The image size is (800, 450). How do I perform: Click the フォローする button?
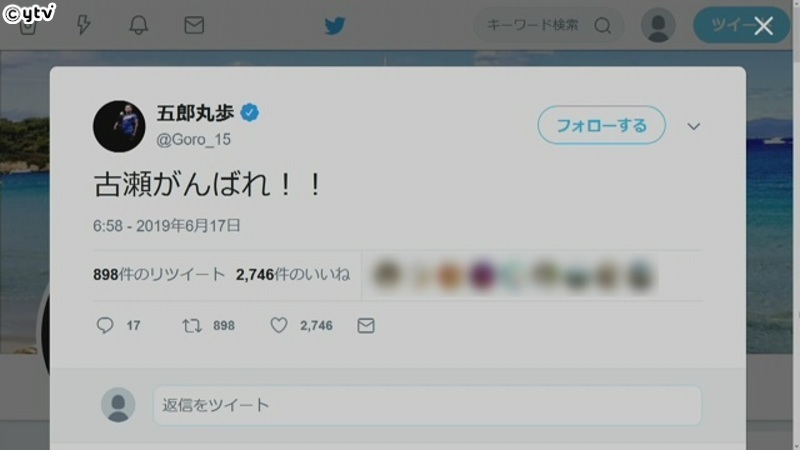(x=602, y=125)
